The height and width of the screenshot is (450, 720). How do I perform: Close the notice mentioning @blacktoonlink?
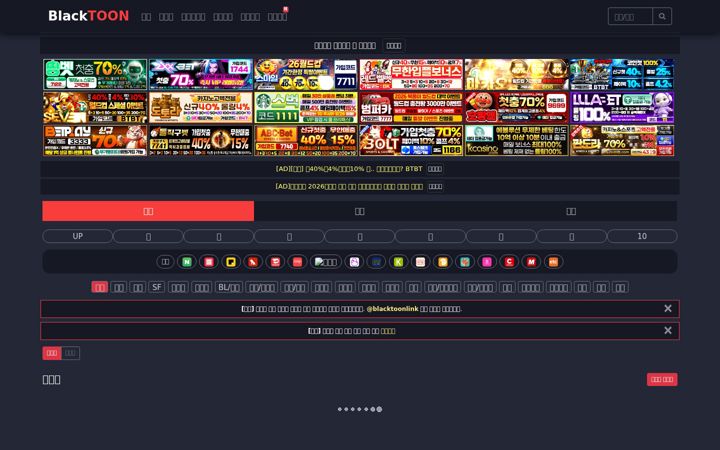[668, 309]
